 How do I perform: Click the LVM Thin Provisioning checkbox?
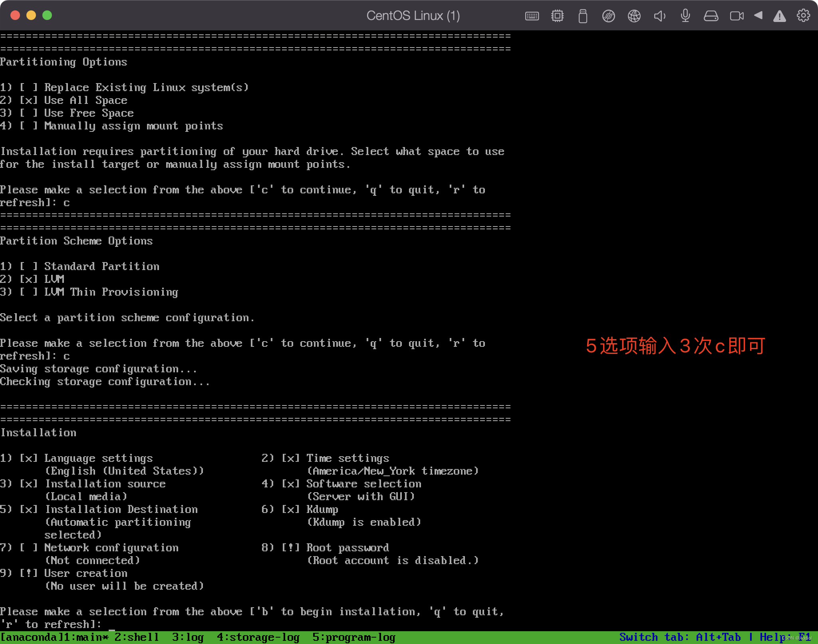(x=28, y=292)
